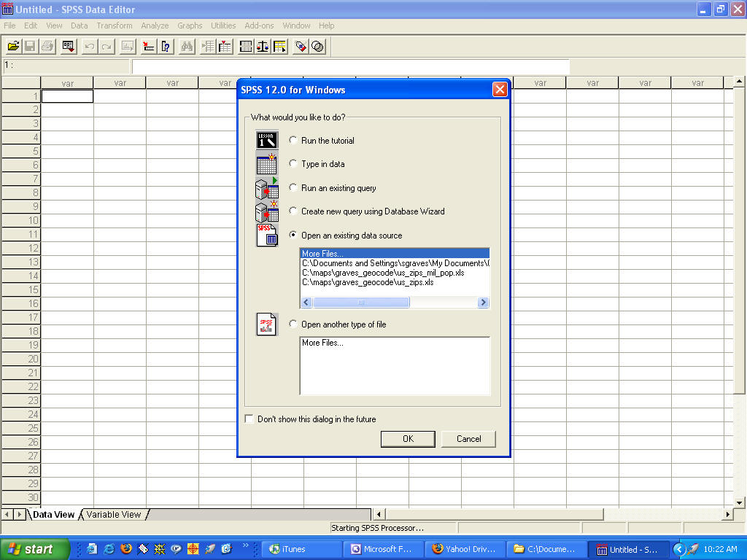Select Open another type of file option

337,324
